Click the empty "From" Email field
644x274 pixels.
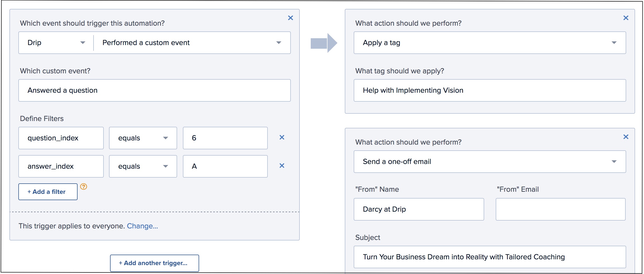[560, 209]
